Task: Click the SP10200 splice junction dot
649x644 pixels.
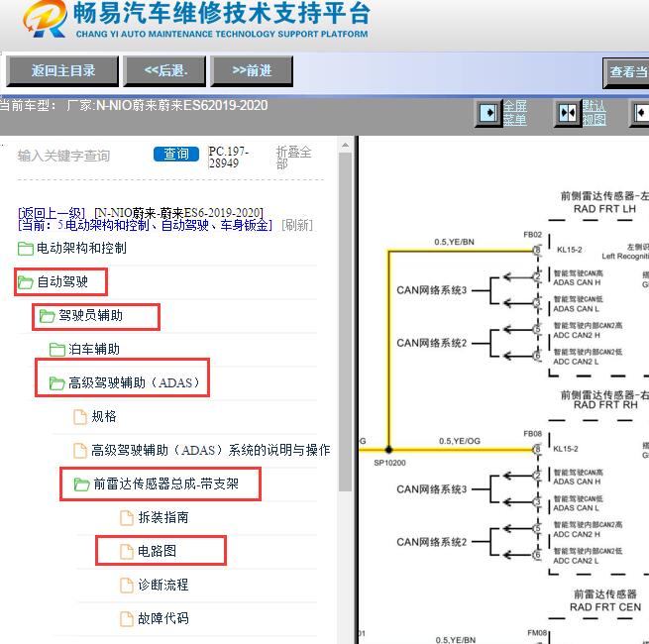Action: [x=388, y=450]
